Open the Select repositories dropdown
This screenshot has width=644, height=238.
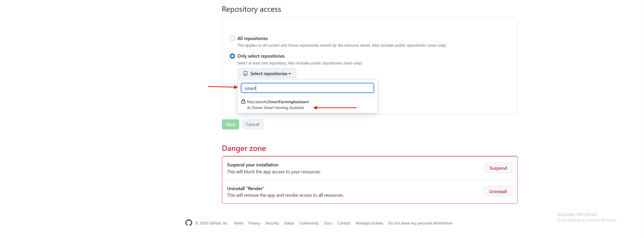tap(267, 74)
